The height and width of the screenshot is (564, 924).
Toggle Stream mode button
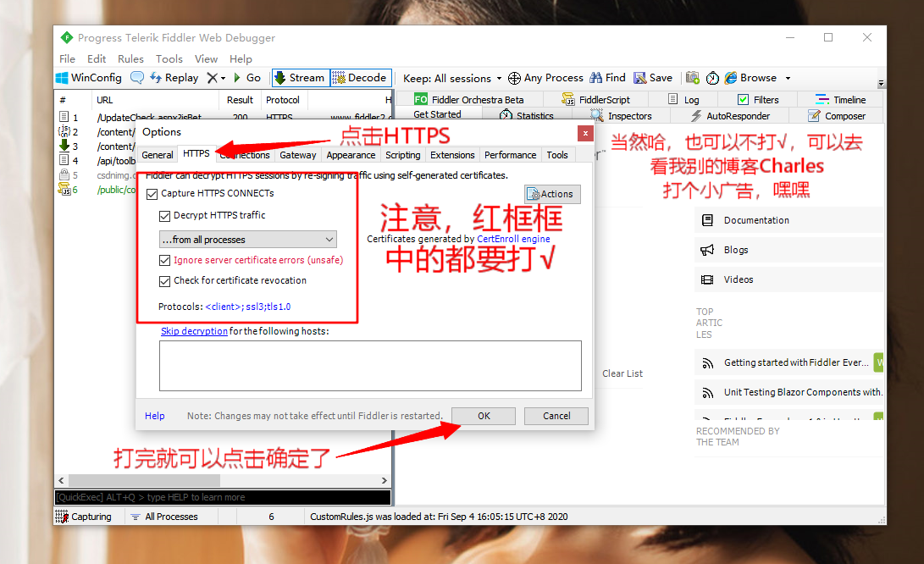(301, 78)
